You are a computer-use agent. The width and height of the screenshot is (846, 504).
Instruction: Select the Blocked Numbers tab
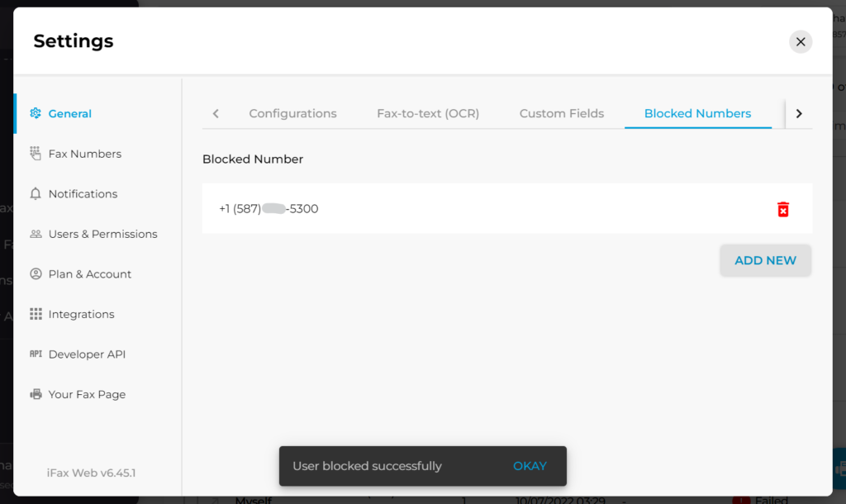pyautogui.click(x=697, y=113)
